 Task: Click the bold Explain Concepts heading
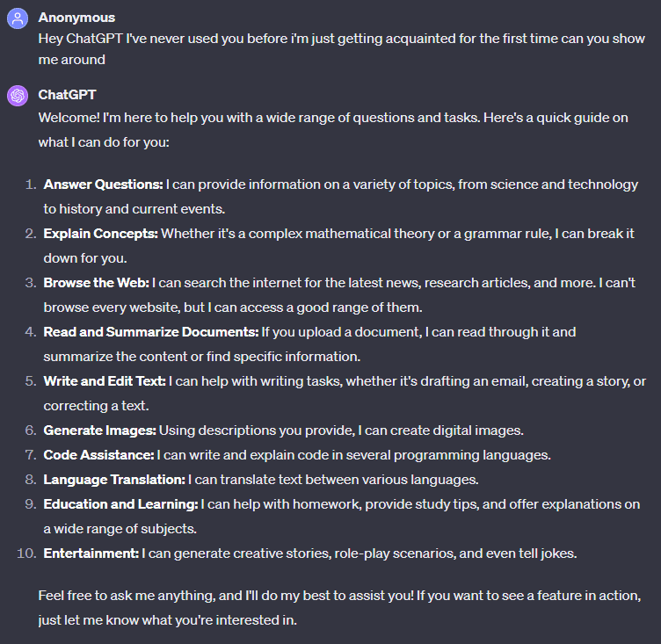coord(101,234)
